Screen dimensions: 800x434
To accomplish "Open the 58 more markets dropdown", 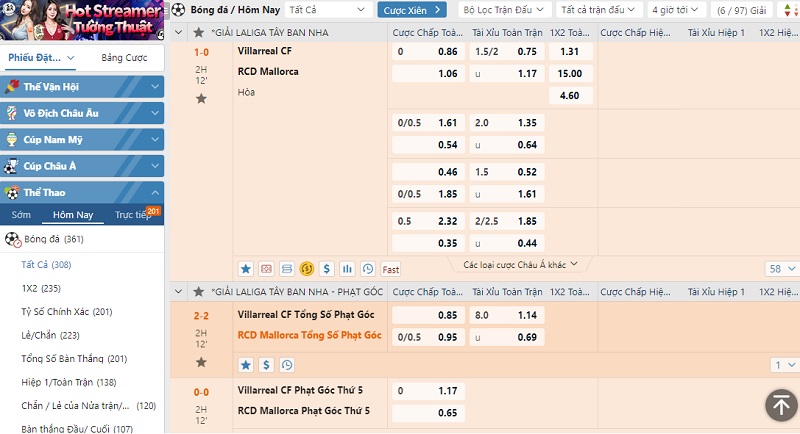I will [782, 269].
